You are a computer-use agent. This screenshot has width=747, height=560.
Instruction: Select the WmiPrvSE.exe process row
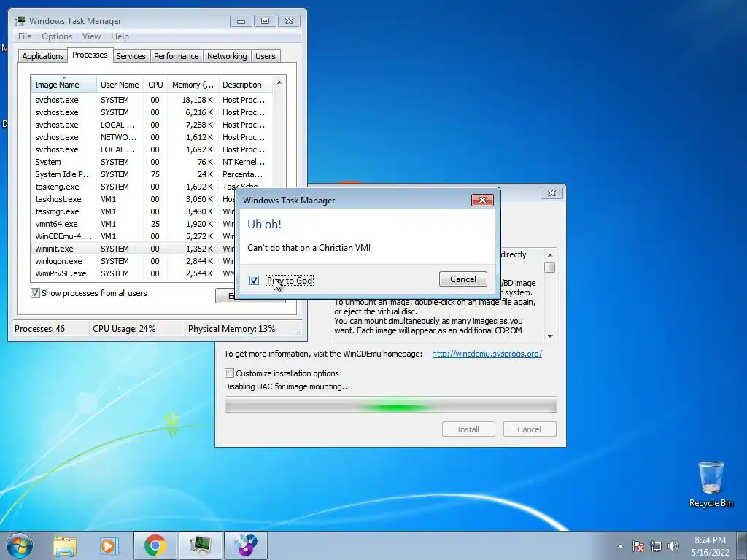pyautogui.click(x=133, y=273)
